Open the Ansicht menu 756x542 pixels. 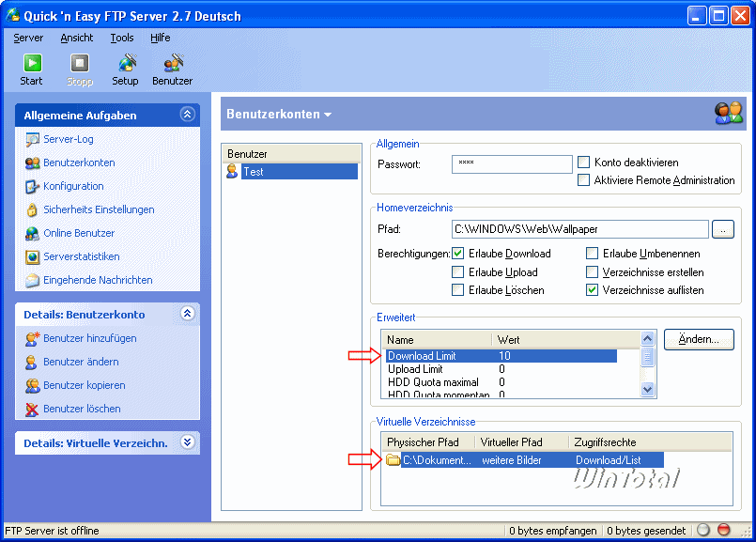click(77, 38)
